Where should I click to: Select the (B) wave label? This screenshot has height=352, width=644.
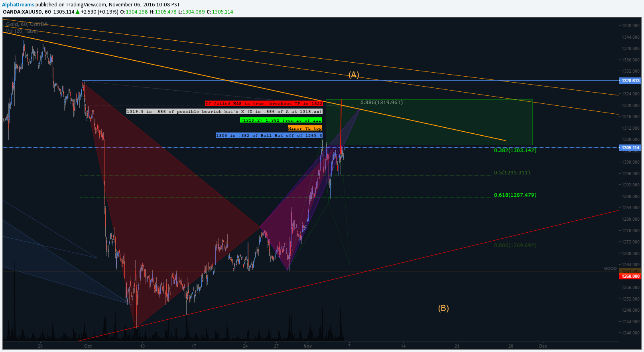click(443, 308)
